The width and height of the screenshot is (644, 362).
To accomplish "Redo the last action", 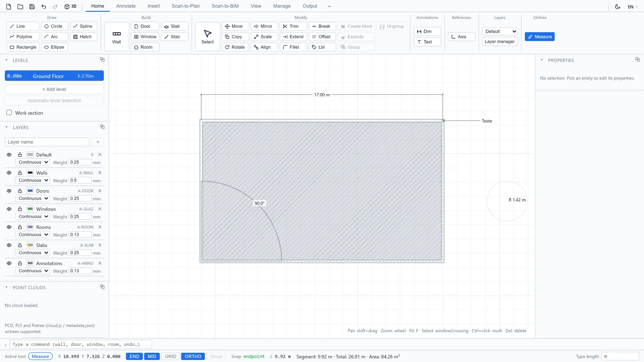I will (x=55, y=6).
